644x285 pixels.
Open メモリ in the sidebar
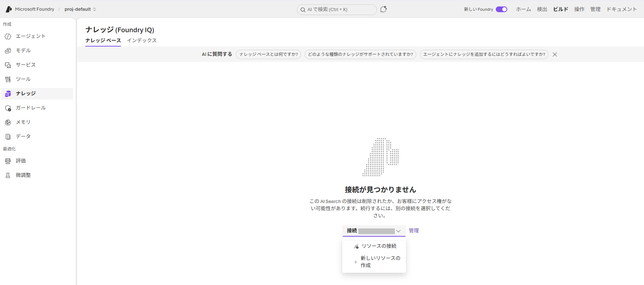[37, 122]
